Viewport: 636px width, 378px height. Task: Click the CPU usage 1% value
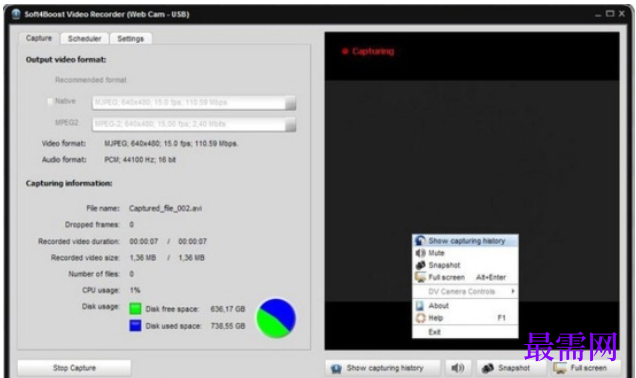pos(135,290)
